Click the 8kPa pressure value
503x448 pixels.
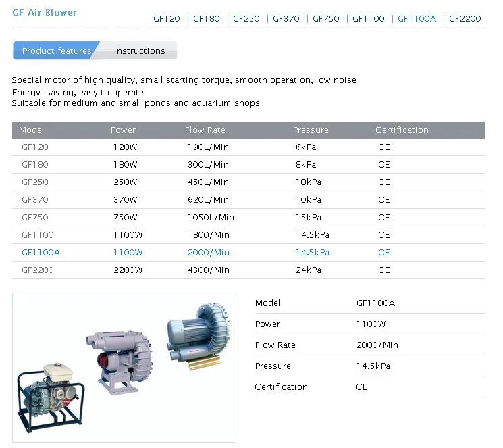pos(306,165)
